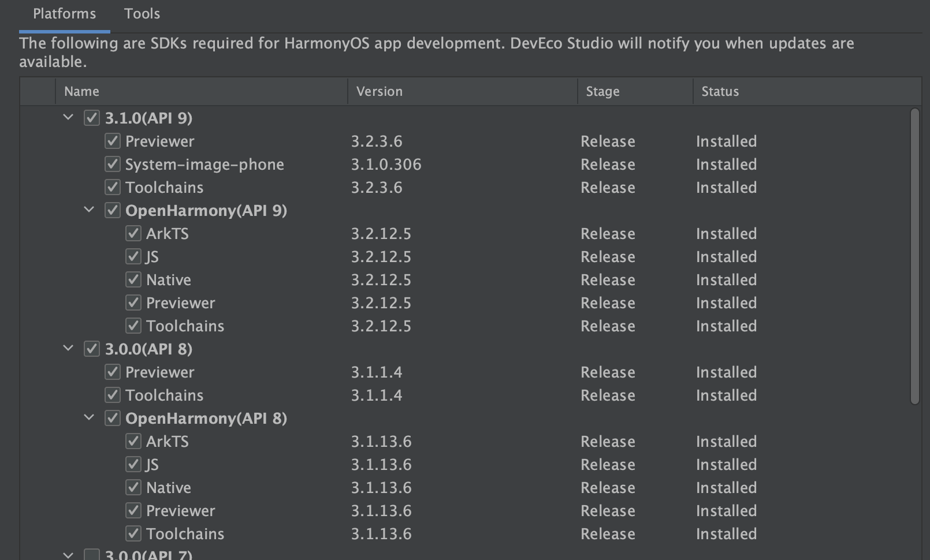Click version 3.2.3.6 of Previewer row

(x=377, y=141)
